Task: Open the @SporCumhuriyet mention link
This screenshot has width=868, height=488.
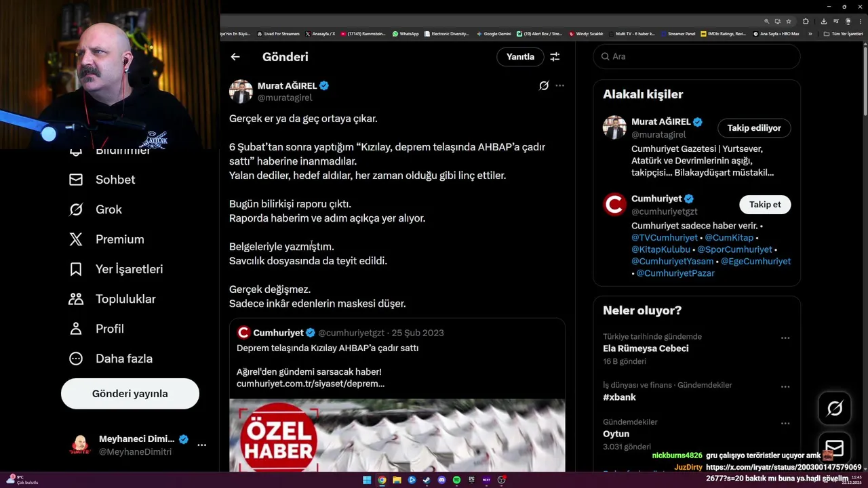Action: pos(734,249)
